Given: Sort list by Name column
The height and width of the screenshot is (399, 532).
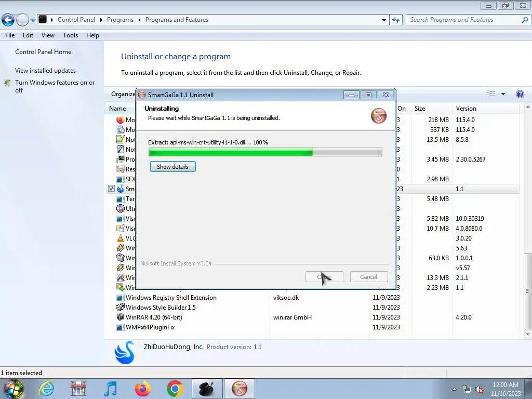Looking at the screenshot, I should coord(117,109).
